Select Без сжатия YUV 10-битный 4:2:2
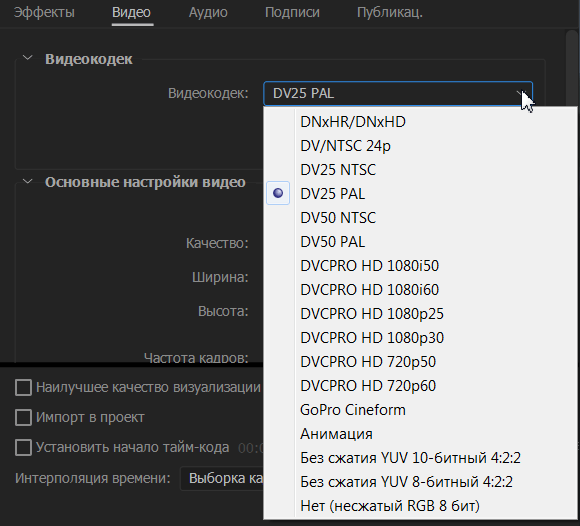Screen dimensions: 580x526 (420, 458)
